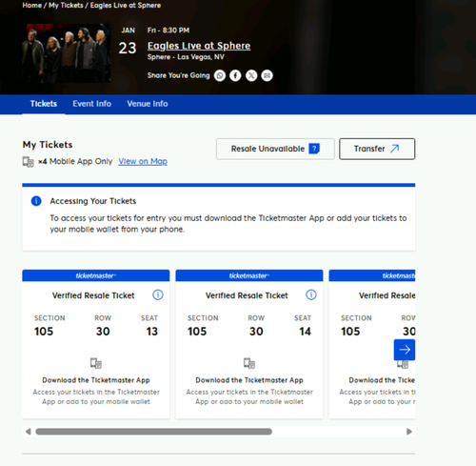This screenshot has width=476, height=466.
Task: Click the right scrollbar arrow
Action: coord(409,432)
